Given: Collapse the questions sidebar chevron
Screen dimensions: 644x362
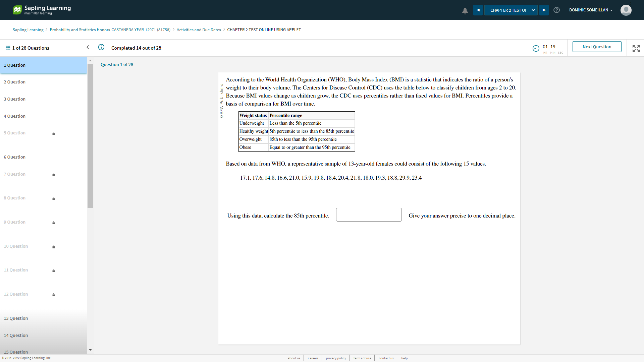Looking at the screenshot, I should click(88, 47).
